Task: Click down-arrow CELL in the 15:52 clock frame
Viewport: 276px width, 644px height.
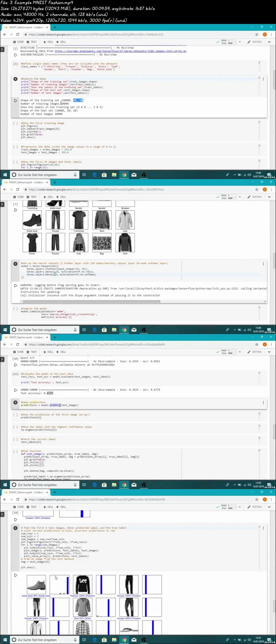Action: (61, 507)
